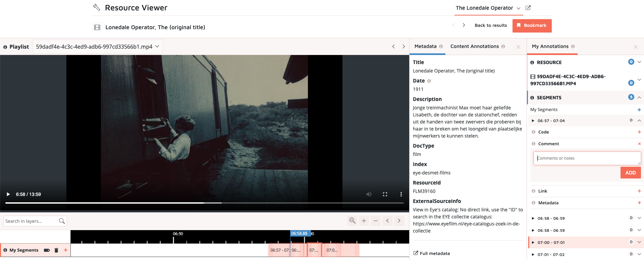Go Back to results

[x=490, y=25]
